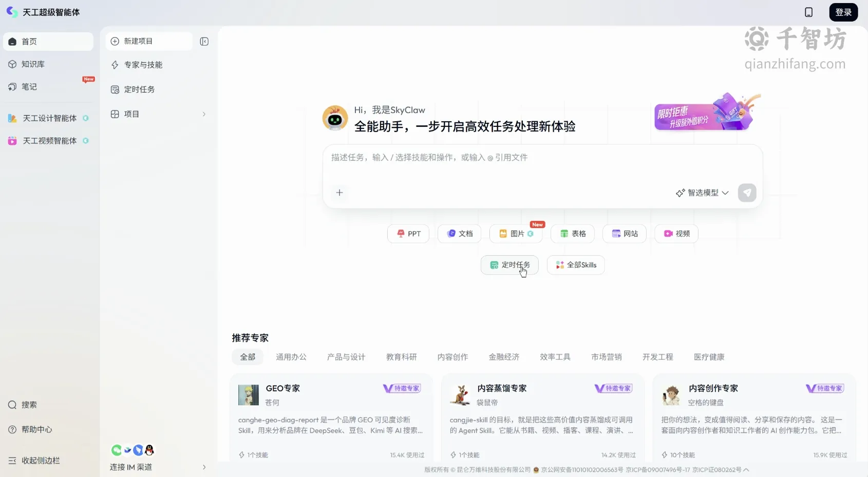Click the Tiangong logo icon in the header

click(x=12, y=12)
